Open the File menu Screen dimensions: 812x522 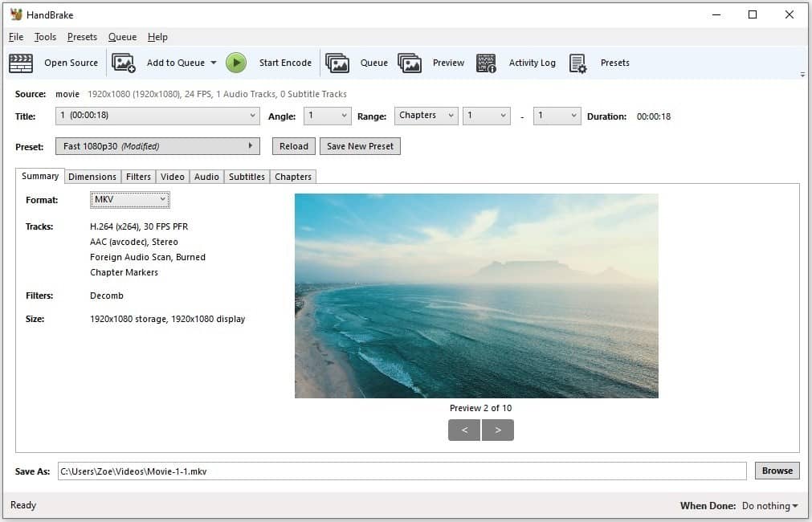[16, 37]
